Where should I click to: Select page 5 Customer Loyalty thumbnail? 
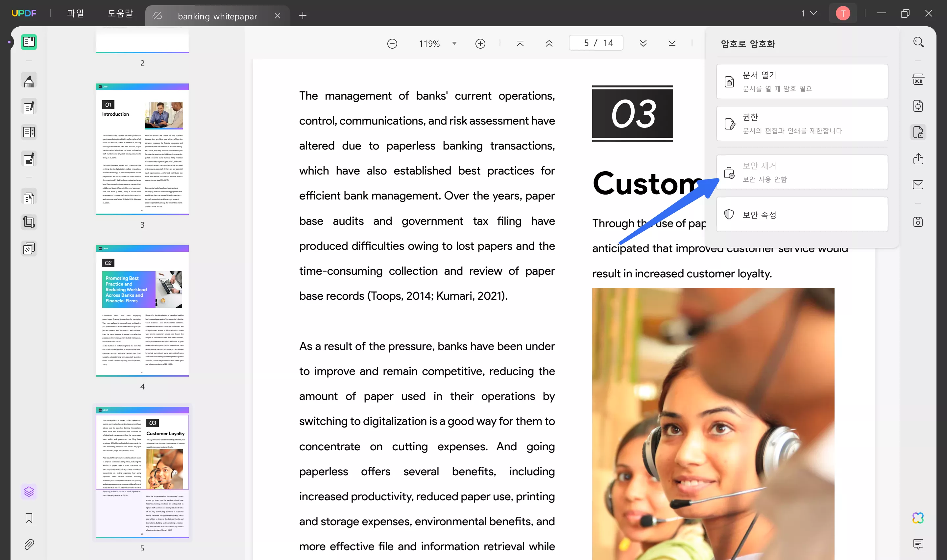point(142,473)
